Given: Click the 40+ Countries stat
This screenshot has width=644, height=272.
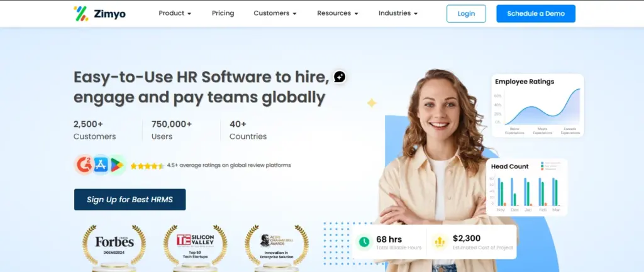Looking at the screenshot, I should click(248, 130).
